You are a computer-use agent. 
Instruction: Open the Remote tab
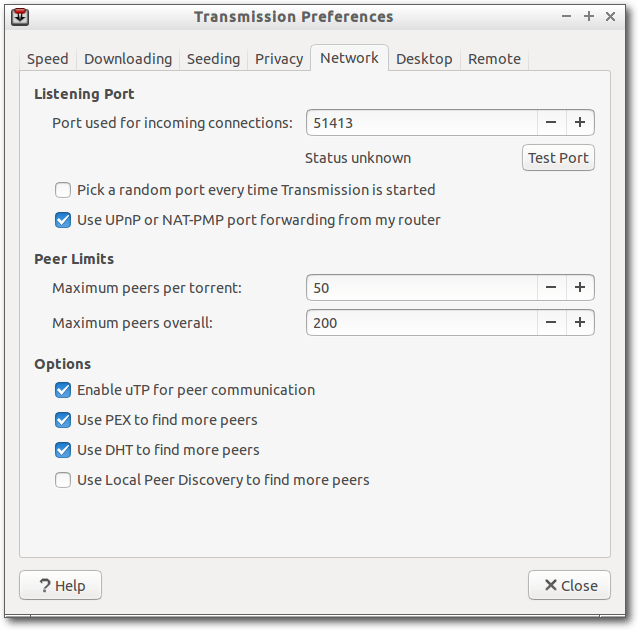[x=494, y=59]
